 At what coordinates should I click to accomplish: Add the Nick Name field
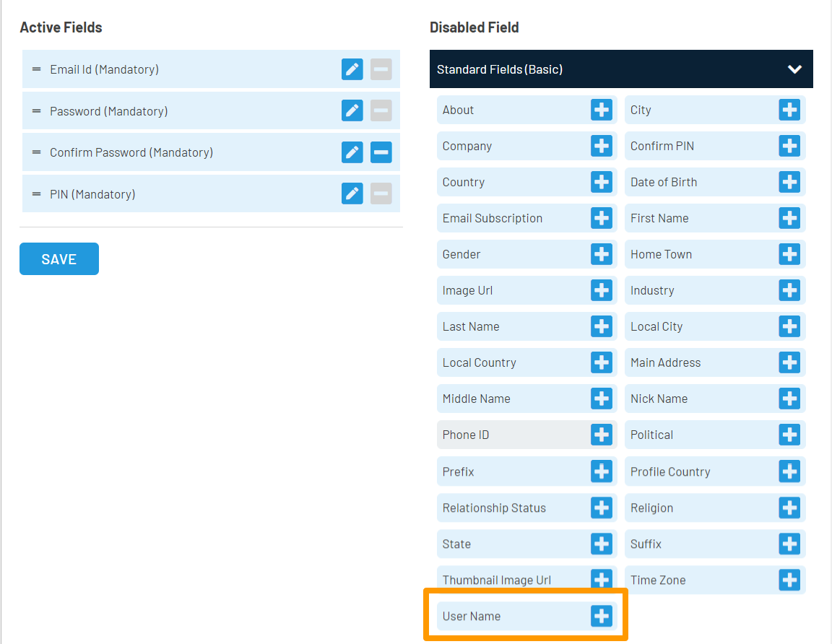pos(790,399)
